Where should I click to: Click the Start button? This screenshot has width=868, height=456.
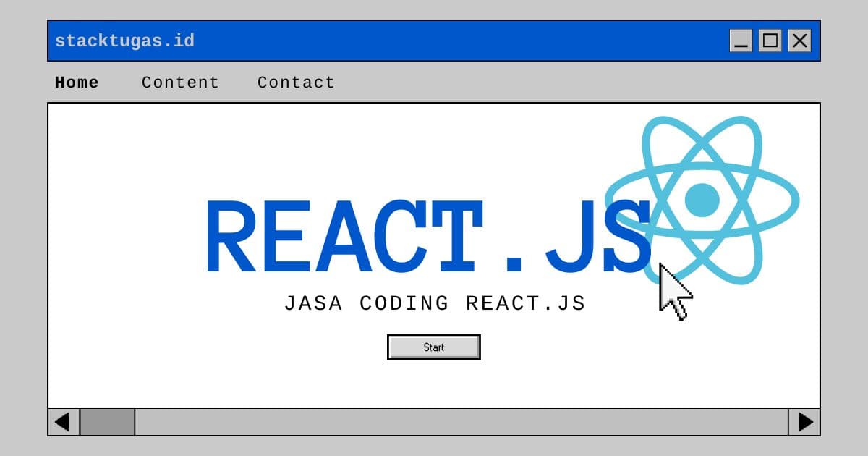[434, 347]
